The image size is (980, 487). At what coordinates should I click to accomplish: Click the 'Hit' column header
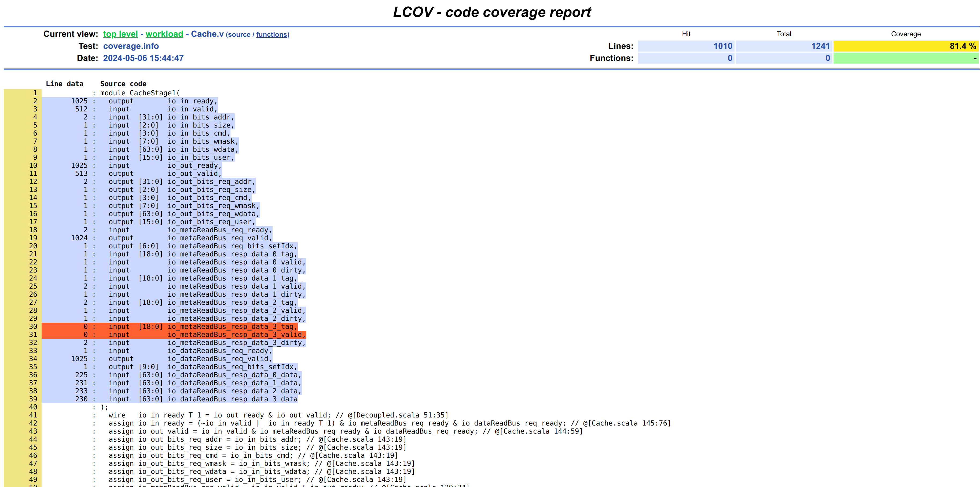pos(686,34)
